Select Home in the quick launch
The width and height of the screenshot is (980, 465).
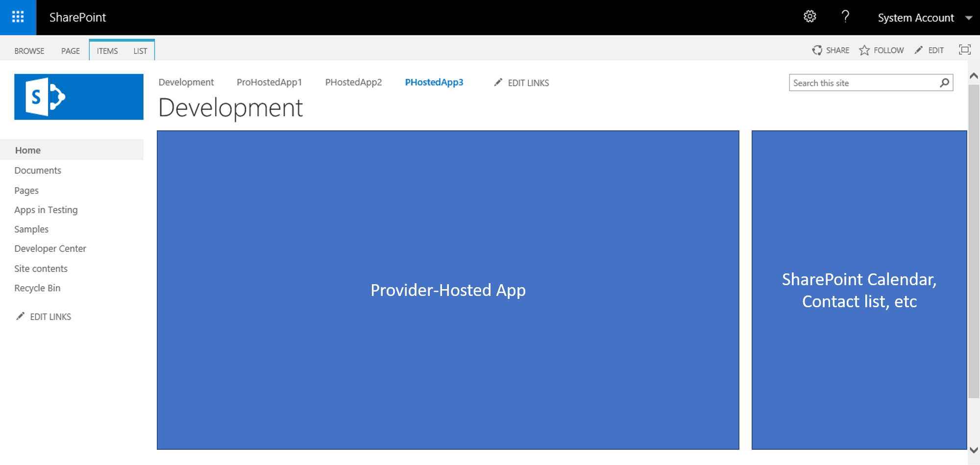point(72,150)
